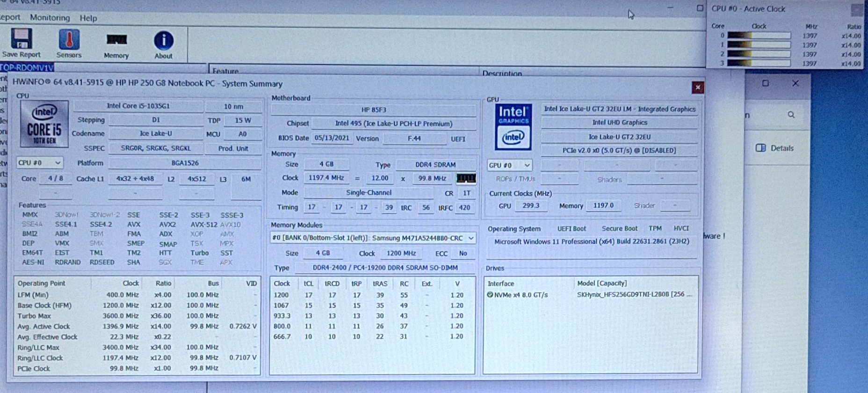The width and height of the screenshot is (868, 393).
Task: Click the Feature column header
Action: click(x=225, y=71)
